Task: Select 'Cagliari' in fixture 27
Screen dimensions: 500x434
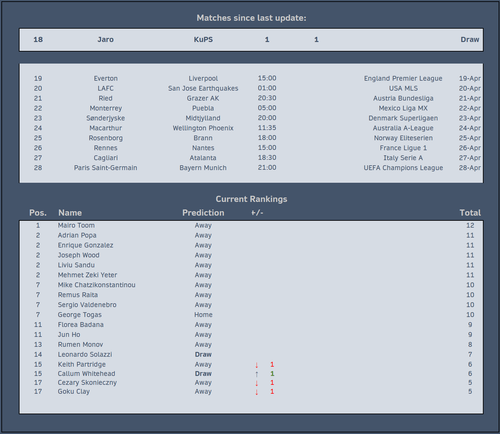Action: (106, 158)
